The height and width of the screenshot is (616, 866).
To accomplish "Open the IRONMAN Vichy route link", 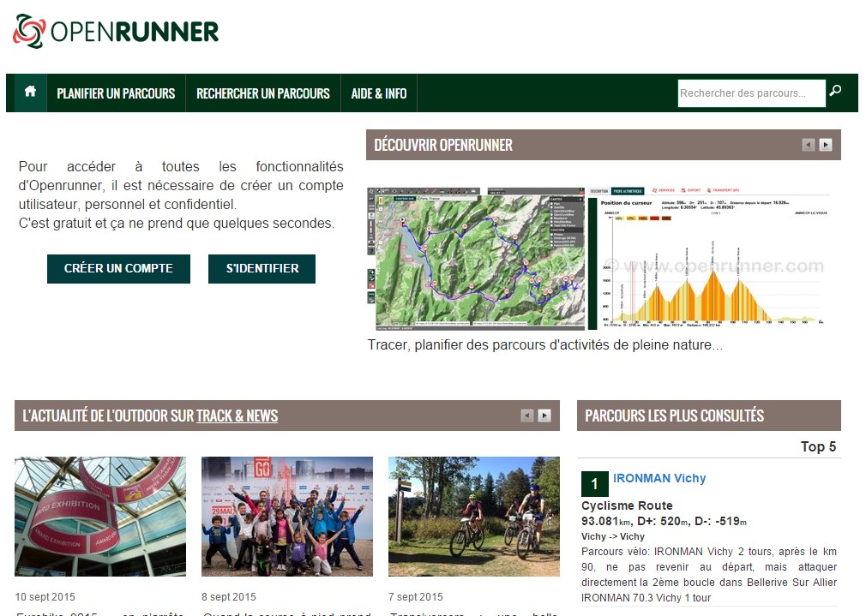I will (659, 478).
